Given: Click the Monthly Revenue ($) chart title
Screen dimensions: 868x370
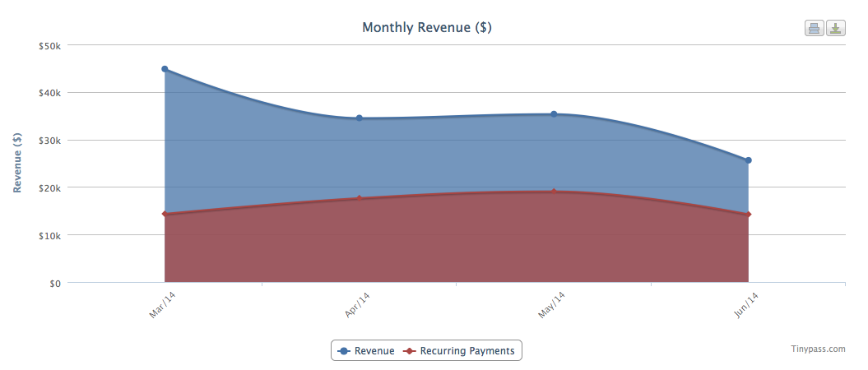Looking at the screenshot, I should click(x=427, y=28).
